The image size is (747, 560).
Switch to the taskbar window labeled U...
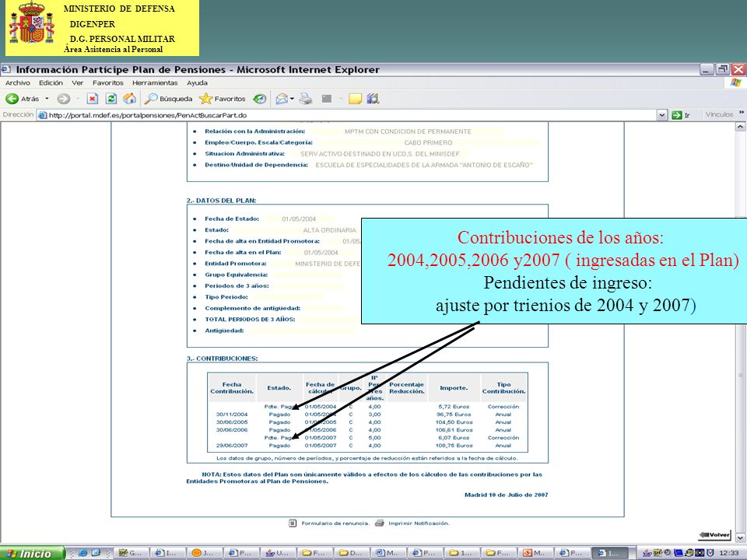tap(277, 553)
